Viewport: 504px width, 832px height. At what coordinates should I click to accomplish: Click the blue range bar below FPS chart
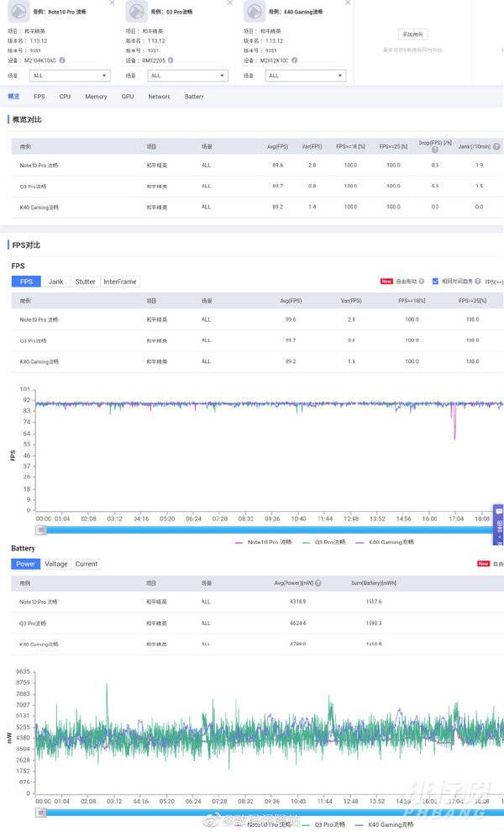point(268,529)
